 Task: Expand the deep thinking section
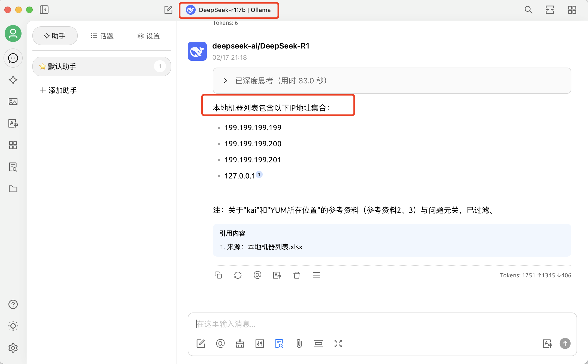point(225,81)
